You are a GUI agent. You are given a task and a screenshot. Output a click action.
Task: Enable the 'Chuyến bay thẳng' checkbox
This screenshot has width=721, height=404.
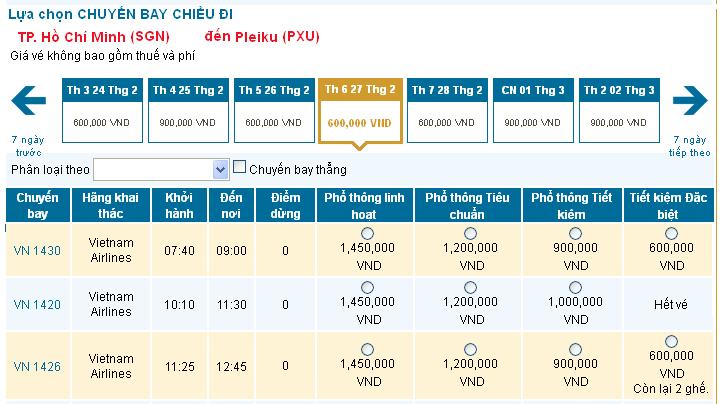[240, 167]
